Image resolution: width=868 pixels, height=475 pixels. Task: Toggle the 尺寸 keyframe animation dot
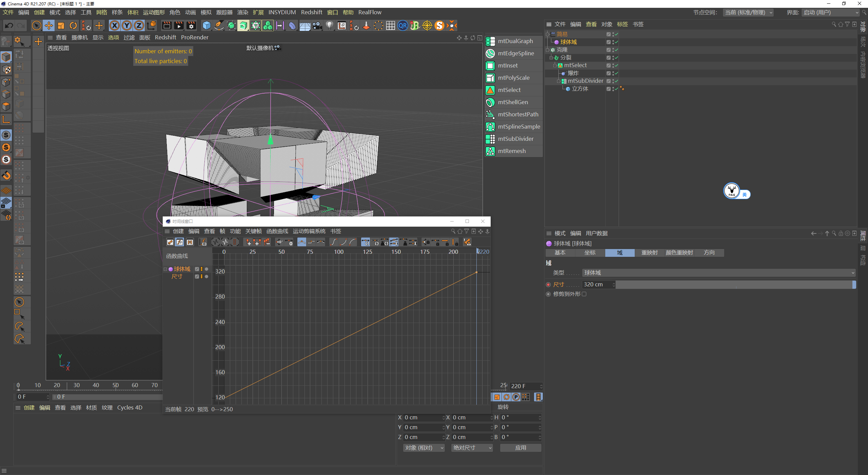(x=548, y=285)
